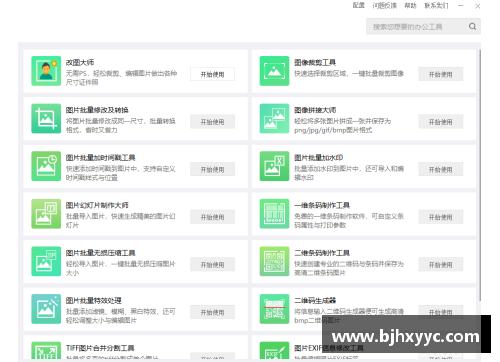This screenshot has height=362, width=500.
Task: Open the 图片EXIF信息修改工具 icon
Action: pyautogui.click(x=274, y=350)
